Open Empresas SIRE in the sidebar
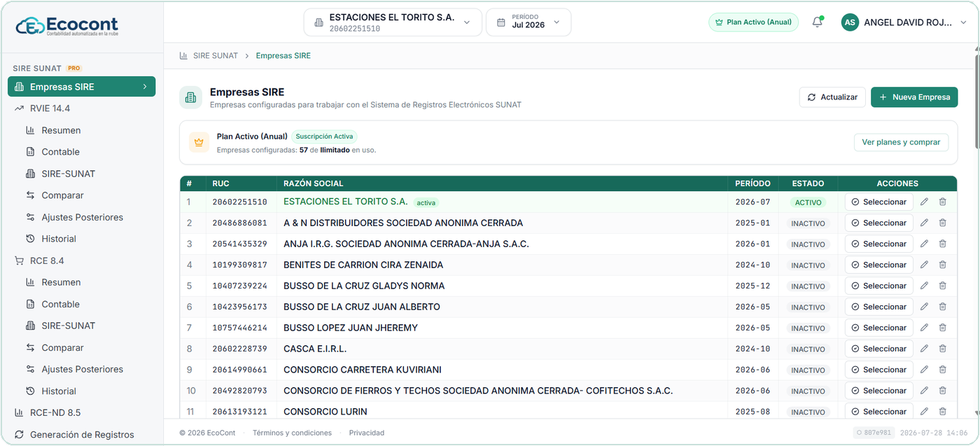 pos(81,87)
